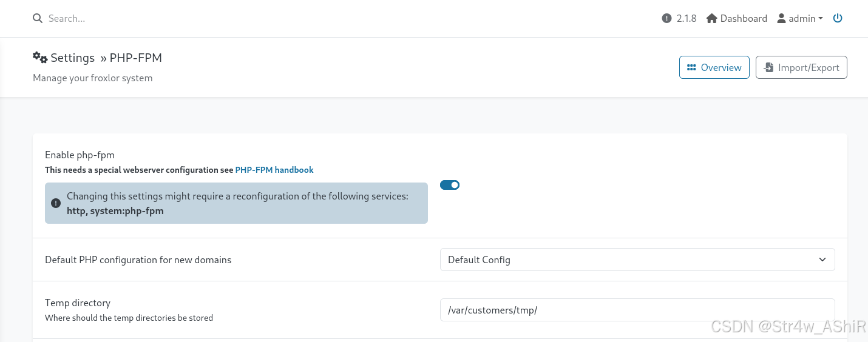Open the PHP-FPM handbook link
This screenshot has height=342, width=868.
point(274,170)
